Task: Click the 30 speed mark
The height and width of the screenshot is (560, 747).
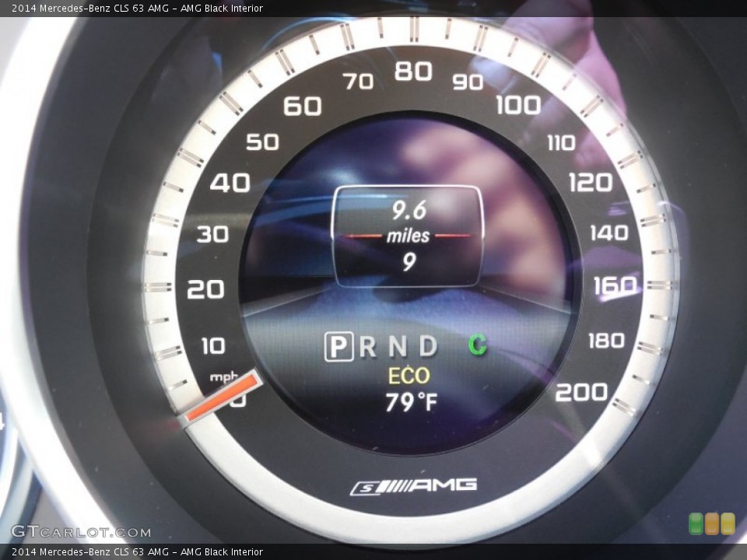Action: click(x=212, y=234)
